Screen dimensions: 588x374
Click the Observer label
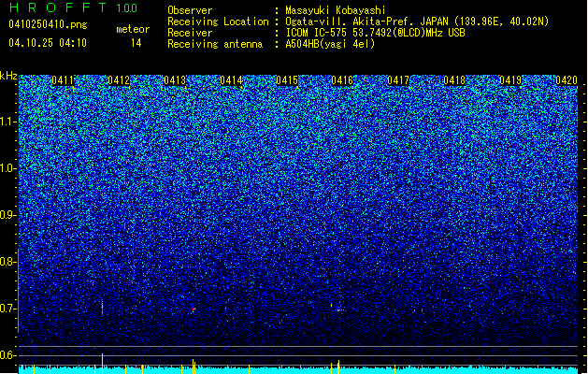tap(190, 10)
